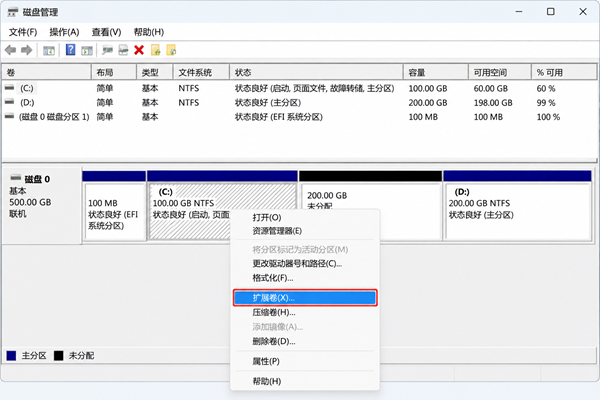Click the drive icon beside (D:) in volume list
The height and width of the screenshot is (400, 600).
pos(9,102)
